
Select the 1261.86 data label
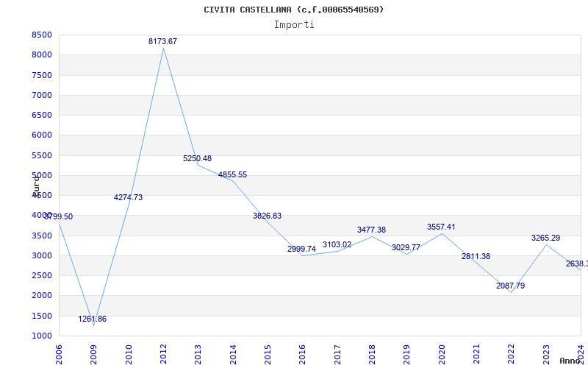point(93,319)
